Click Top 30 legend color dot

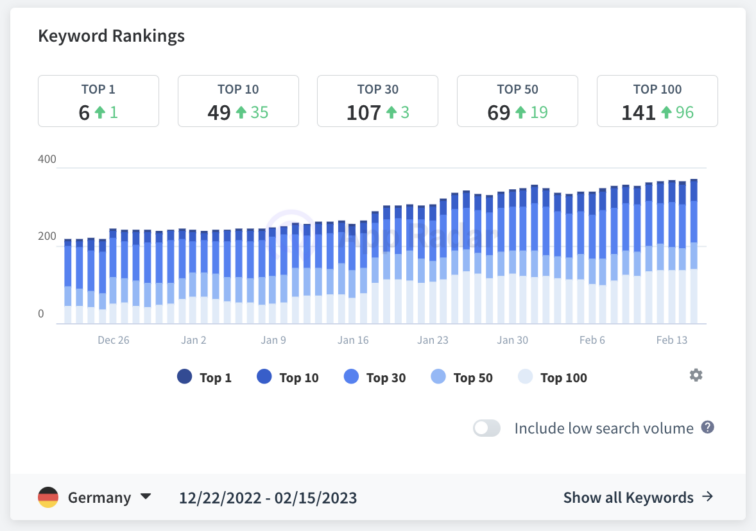point(351,377)
